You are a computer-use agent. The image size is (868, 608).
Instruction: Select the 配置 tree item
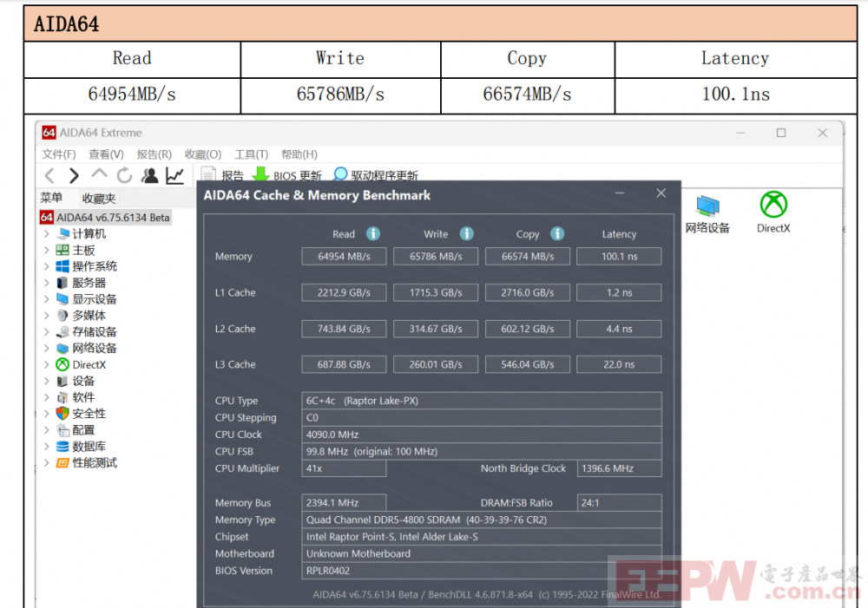tap(83, 430)
